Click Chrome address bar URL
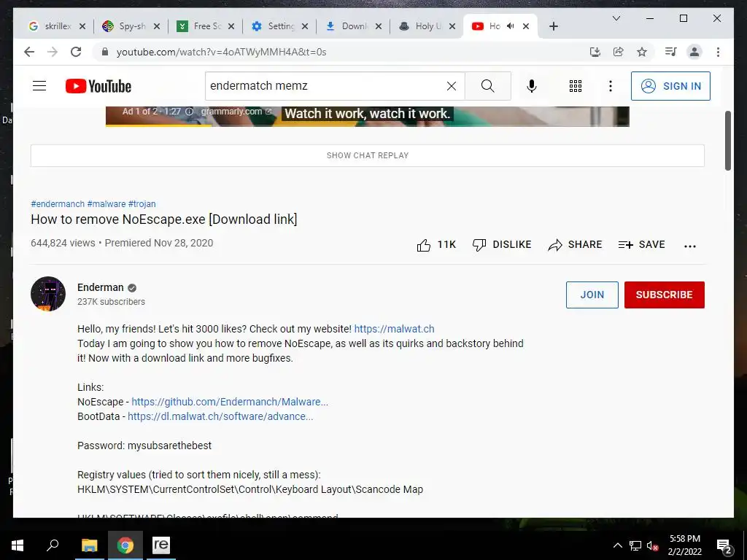Image resolution: width=747 pixels, height=560 pixels. (221, 52)
